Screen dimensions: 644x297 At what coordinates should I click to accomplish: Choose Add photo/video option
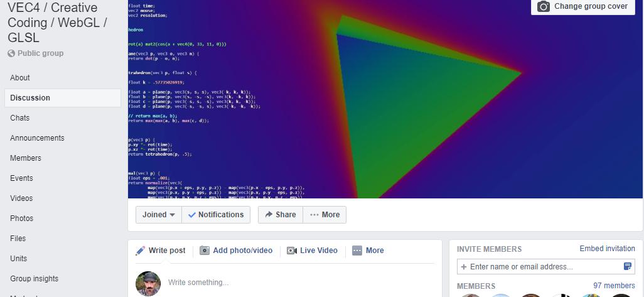(236, 251)
